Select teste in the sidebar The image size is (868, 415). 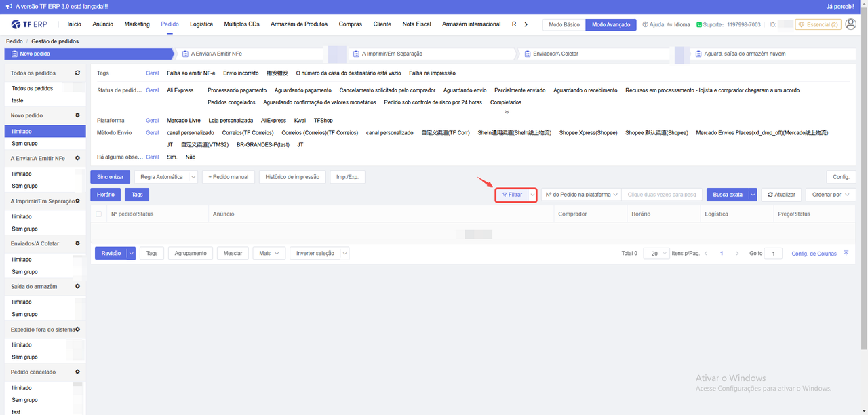pos(18,100)
